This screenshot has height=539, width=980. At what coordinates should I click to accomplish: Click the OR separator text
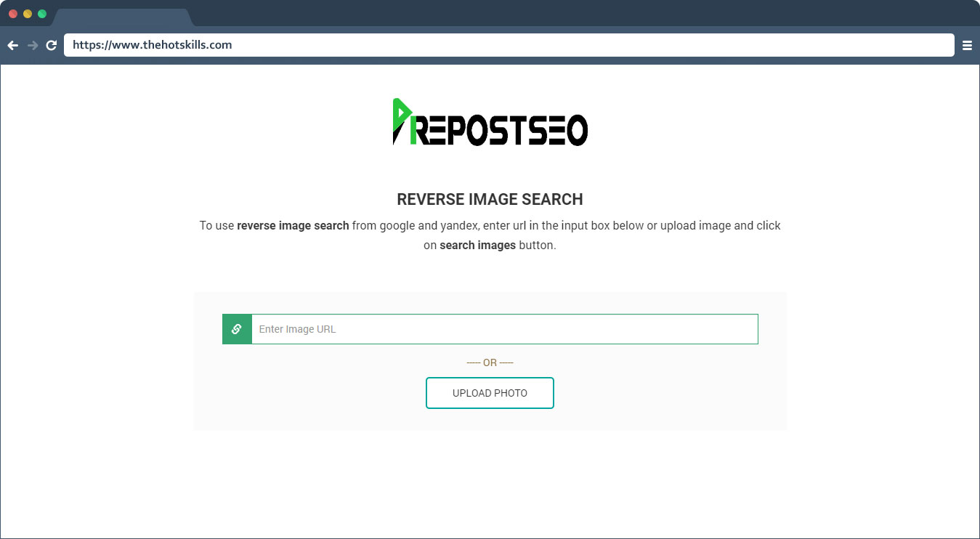(x=490, y=362)
